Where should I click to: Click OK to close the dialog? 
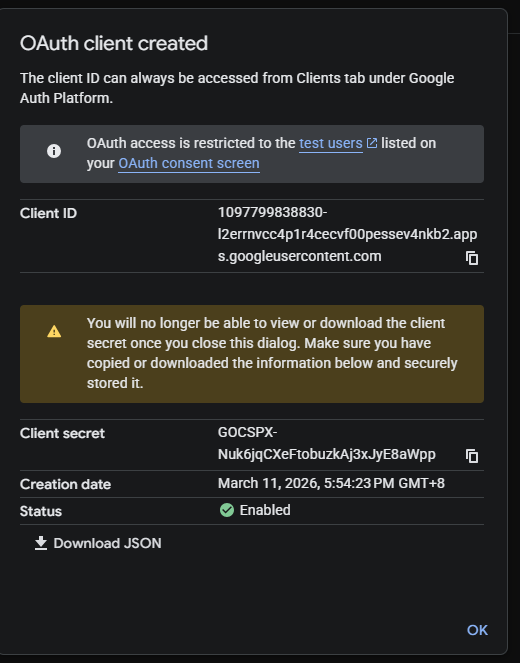click(477, 630)
